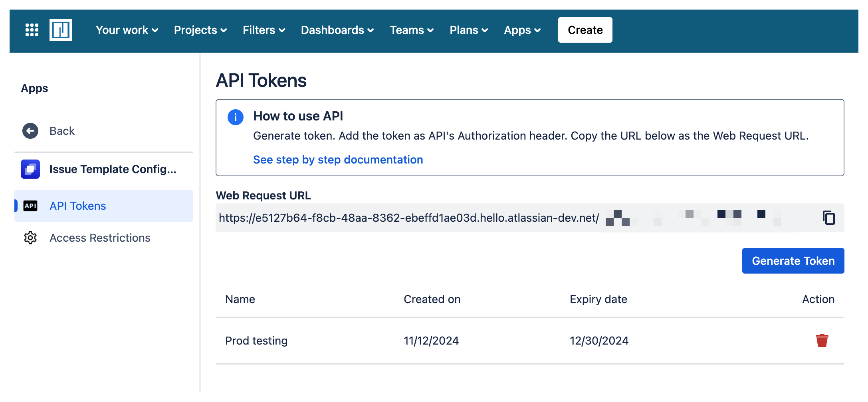Screen dimensions: 868x402
Task: Click the Access Restrictions gear icon
Action: 30,238
